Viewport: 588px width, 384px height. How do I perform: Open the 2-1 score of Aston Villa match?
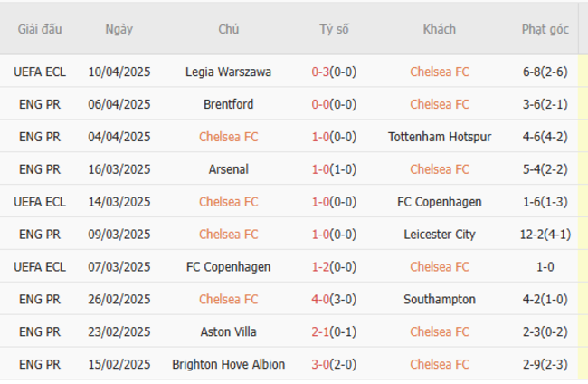tap(322, 332)
